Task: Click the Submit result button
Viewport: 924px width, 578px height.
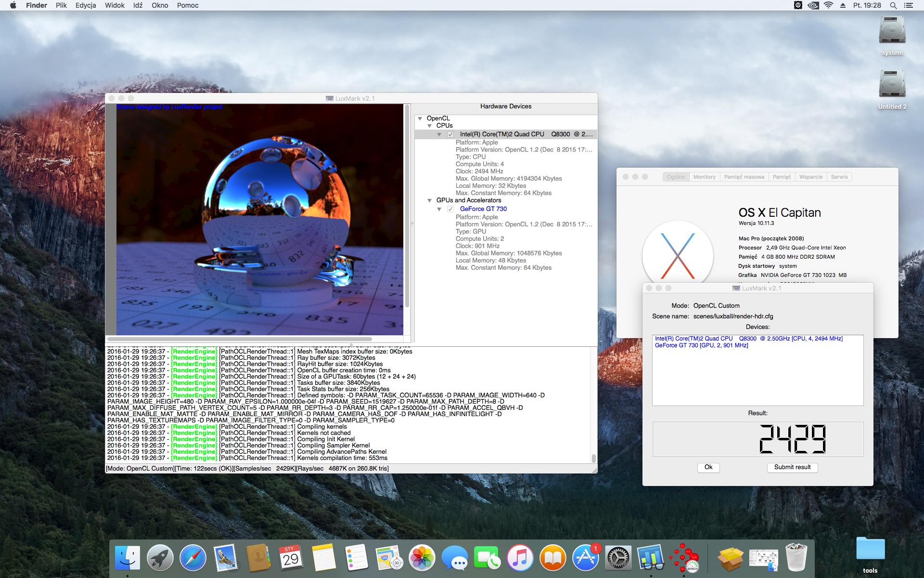Action: point(792,467)
